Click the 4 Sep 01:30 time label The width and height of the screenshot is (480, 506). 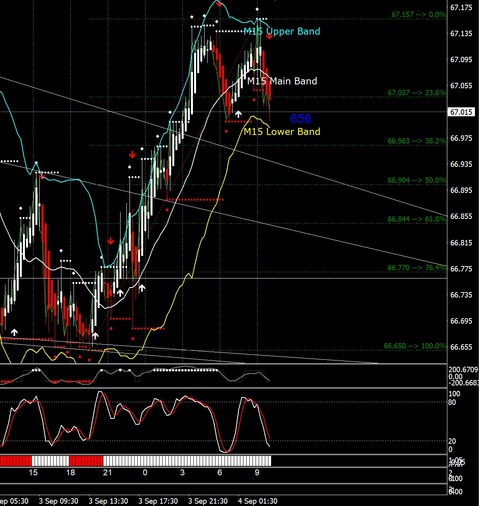point(258,501)
